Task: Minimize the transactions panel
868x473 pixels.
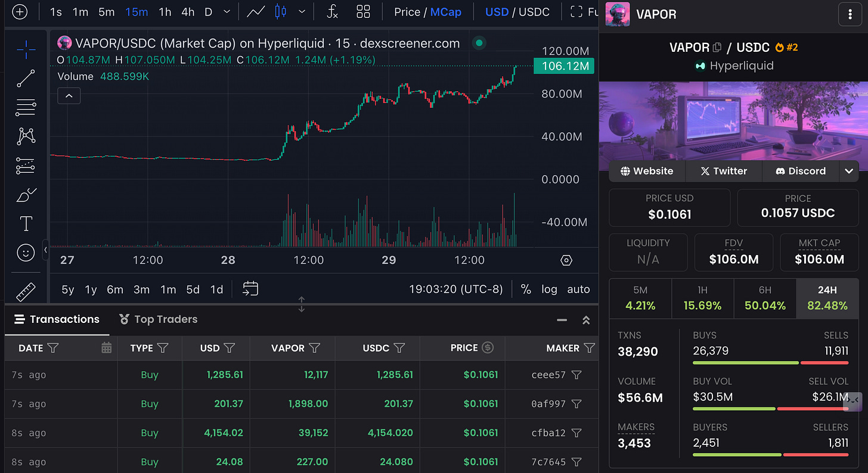Action: click(562, 320)
